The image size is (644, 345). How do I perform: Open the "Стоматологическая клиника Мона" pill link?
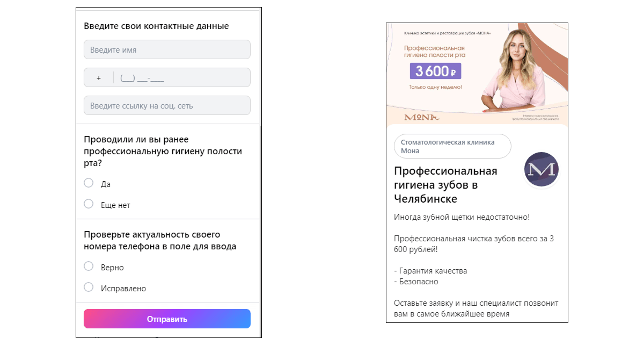[x=452, y=147]
